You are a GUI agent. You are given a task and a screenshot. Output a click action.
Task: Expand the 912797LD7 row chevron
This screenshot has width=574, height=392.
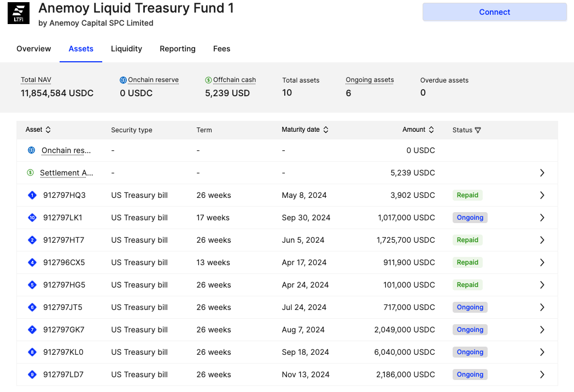click(x=542, y=375)
